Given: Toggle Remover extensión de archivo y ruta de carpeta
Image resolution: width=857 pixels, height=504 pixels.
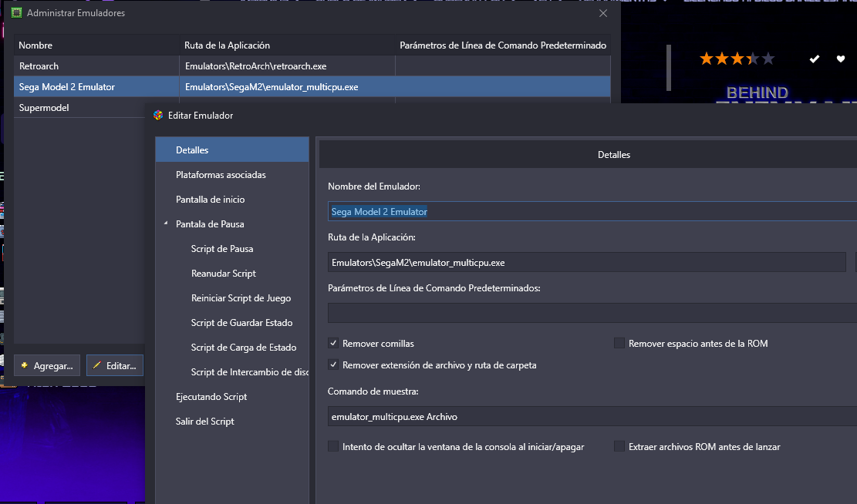Looking at the screenshot, I should coord(333,365).
